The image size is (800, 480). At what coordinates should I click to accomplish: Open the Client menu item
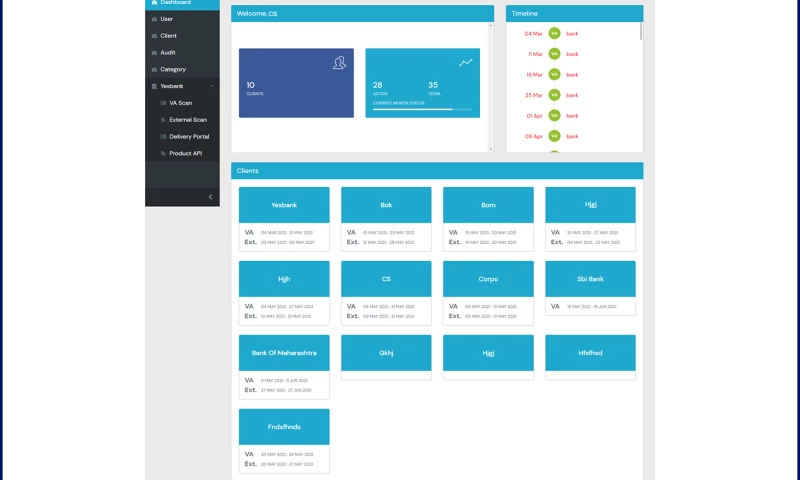click(182, 36)
